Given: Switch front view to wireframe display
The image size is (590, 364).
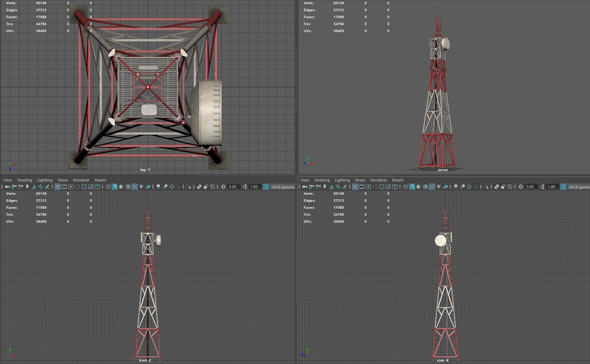Looking at the screenshot, I should point(108,187).
